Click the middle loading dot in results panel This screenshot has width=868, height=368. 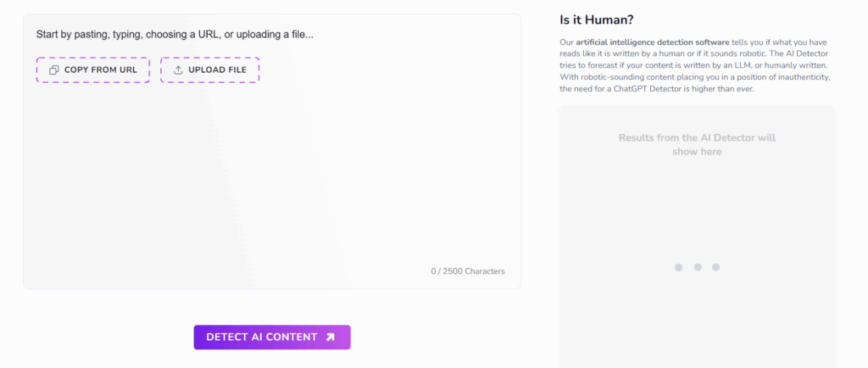click(697, 267)
